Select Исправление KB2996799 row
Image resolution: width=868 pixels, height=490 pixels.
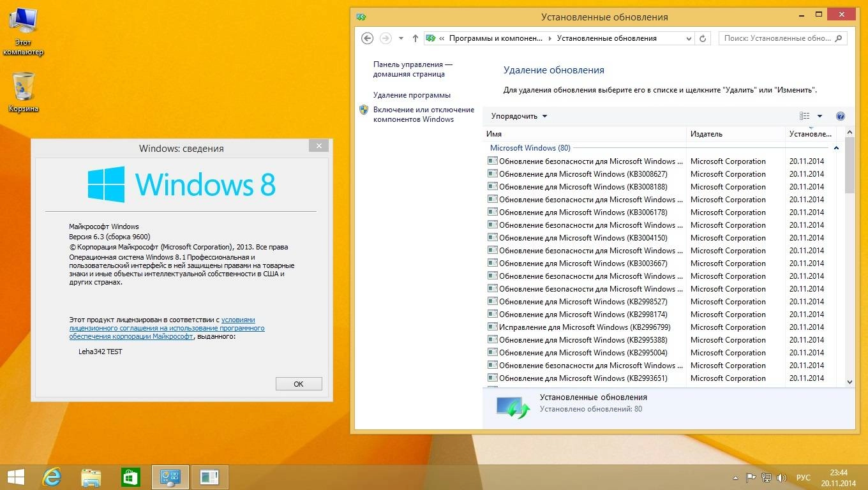661,327
